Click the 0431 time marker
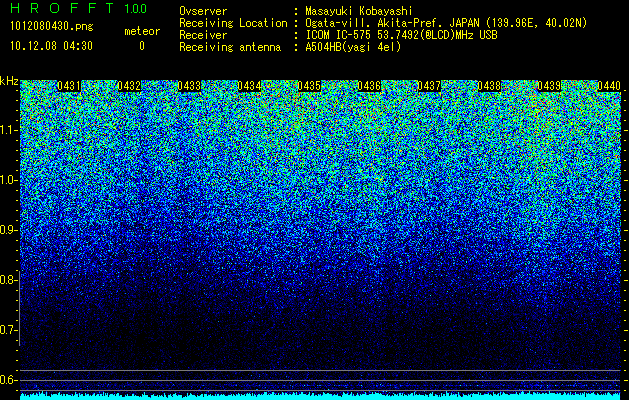The image size is (629, 400). (69, 86)
